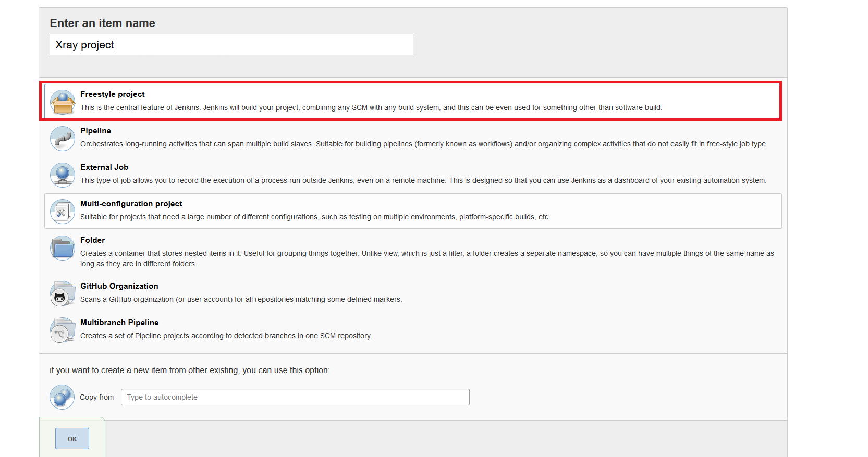Click the External Job description text

423,180
